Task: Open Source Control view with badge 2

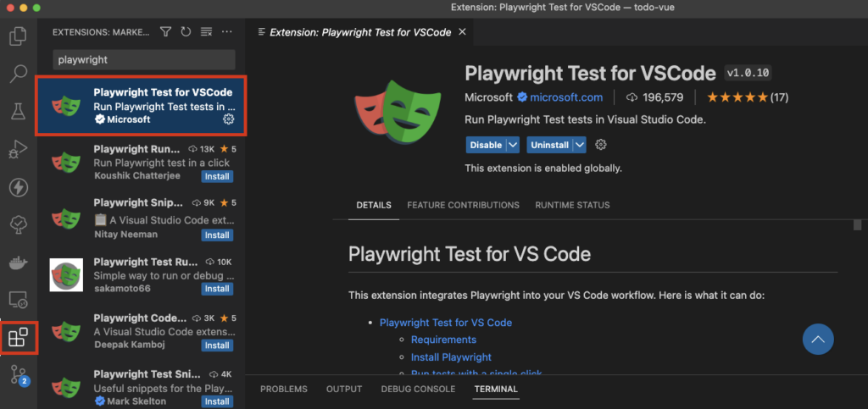Action: [19, 375]
